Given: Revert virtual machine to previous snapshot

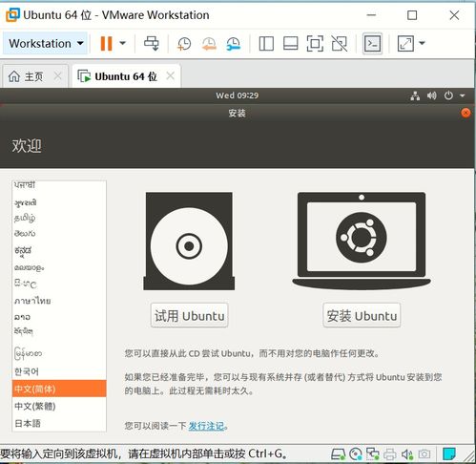Looking at the screenshot, I should 209,44.
